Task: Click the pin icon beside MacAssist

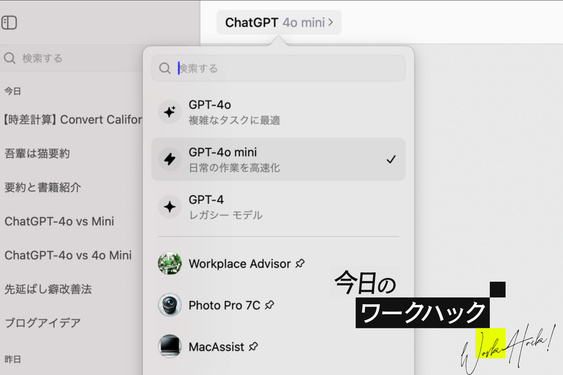Action: pyautogui.click(x=253, y=347)
